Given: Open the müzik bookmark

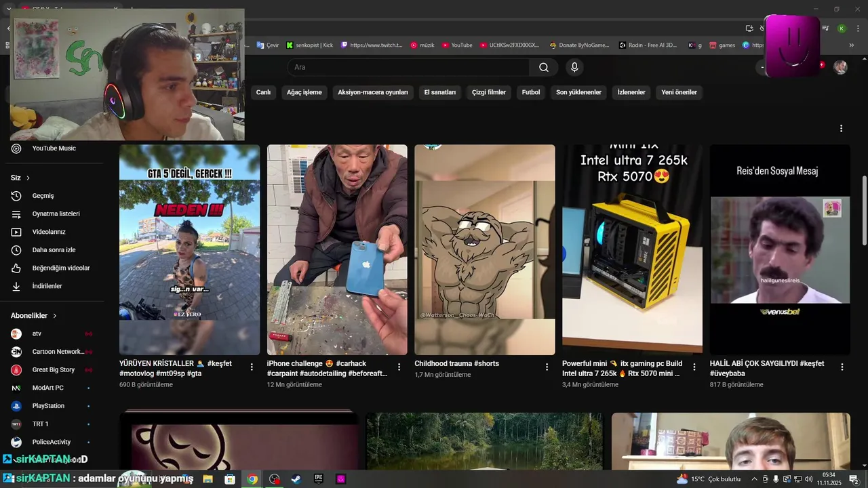Looking at the screenshot, I should (422, 45).
